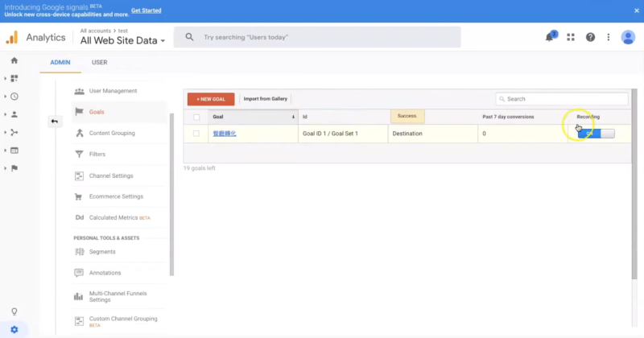Click the notifications bell icon

click(x=551, y=37)
